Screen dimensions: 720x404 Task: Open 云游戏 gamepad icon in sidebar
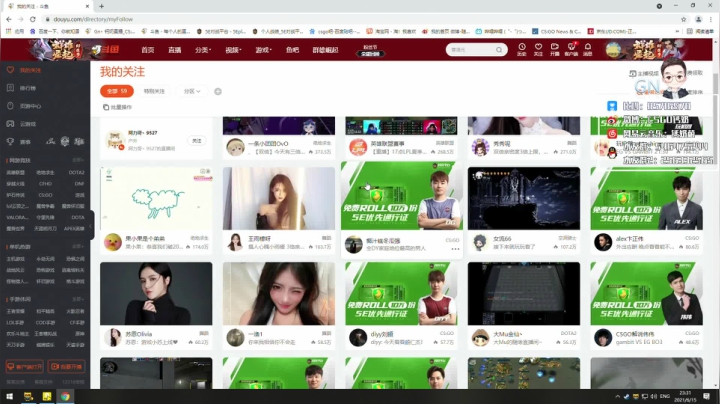(x=10, y=123)
